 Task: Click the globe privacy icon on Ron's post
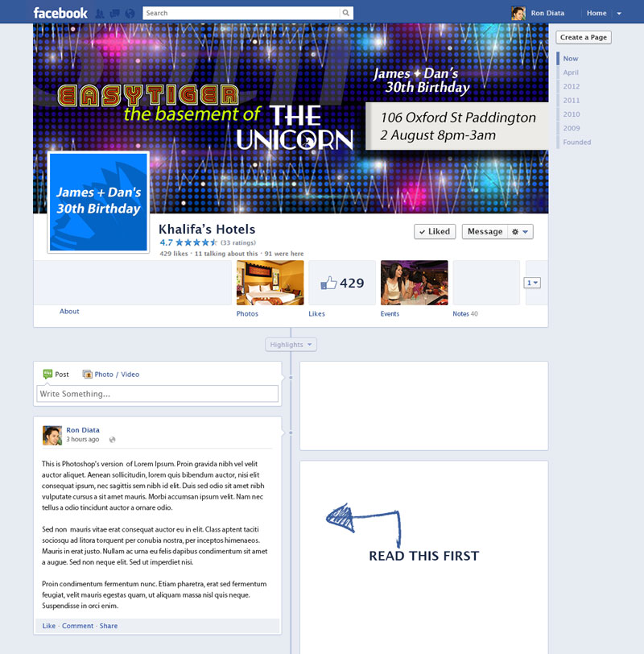[x=112, y=440]
